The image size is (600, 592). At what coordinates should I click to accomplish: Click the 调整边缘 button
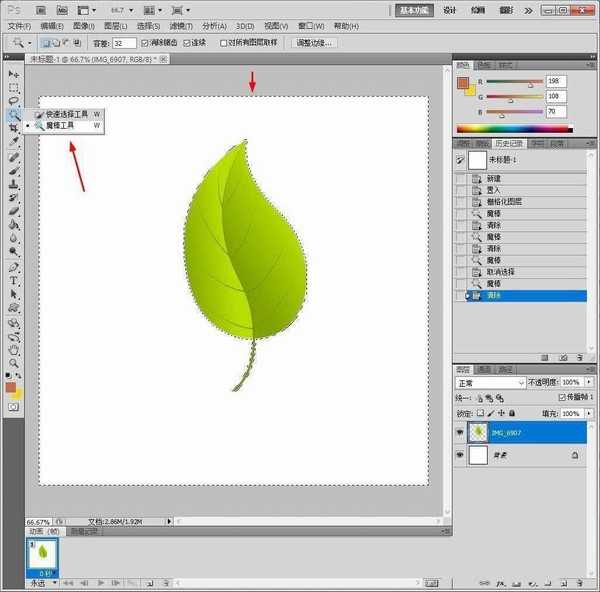coord(314,44)
